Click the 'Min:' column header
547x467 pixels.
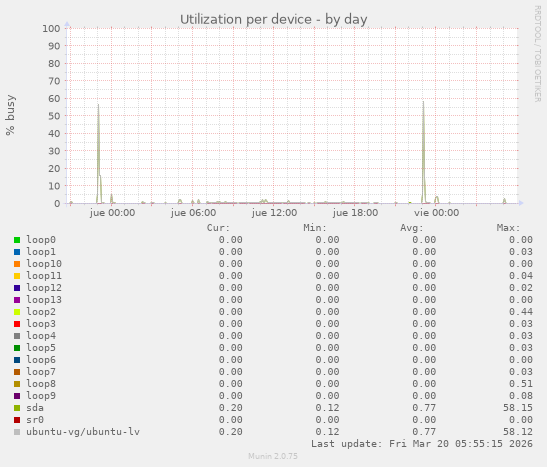tap(315, 228)
